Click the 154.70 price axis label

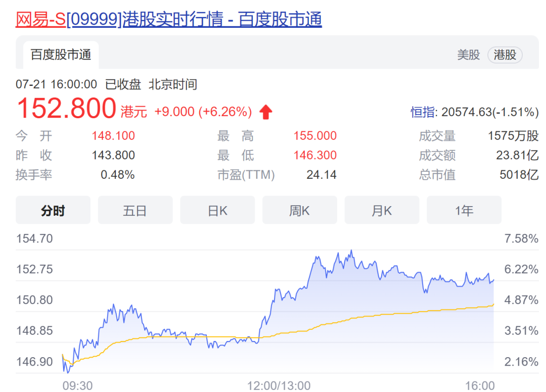coord(34,238)
